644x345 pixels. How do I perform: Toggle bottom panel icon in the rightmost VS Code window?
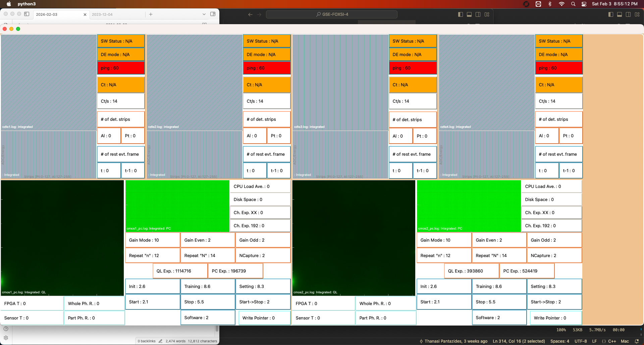(x=620, y=14)
